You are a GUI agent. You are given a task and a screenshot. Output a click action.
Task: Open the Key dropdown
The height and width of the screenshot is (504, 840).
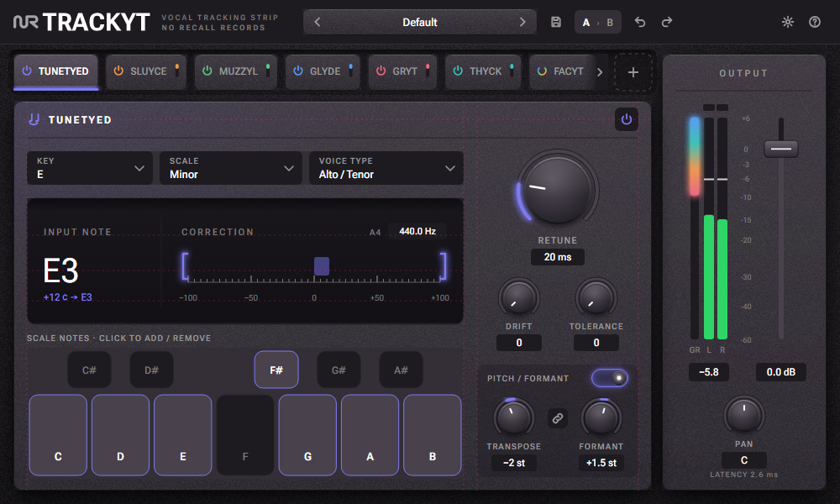pyautogui.click(x=90, y=168)
